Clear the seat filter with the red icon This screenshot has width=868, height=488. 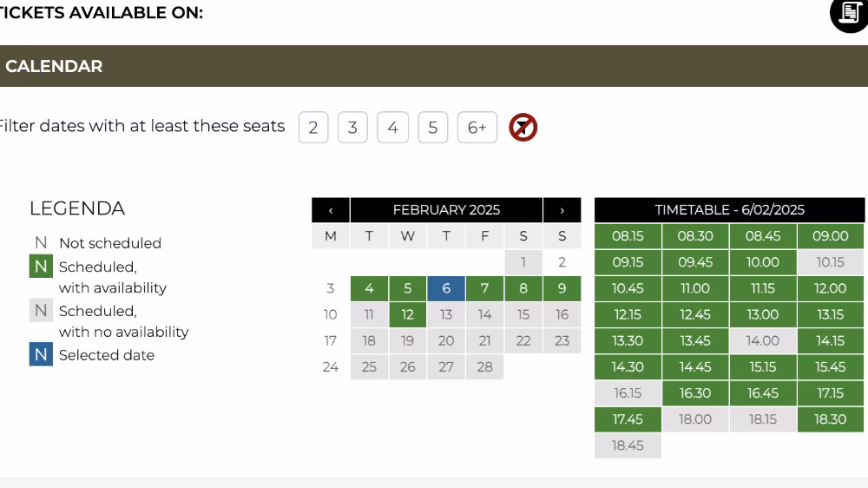click(x=523, y=128)
